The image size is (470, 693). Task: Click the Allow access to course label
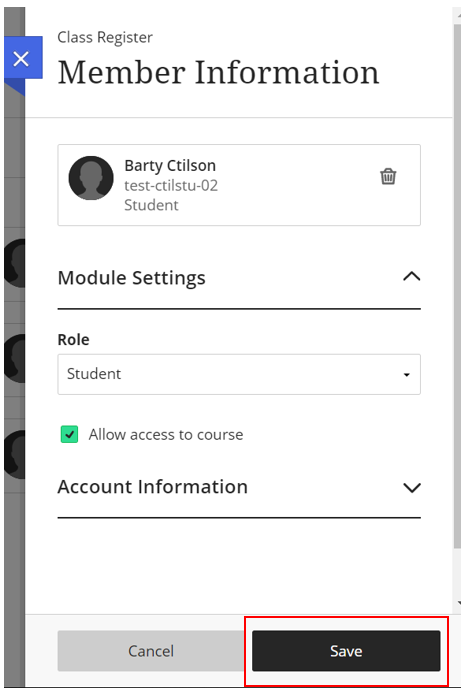click(166, 434)
